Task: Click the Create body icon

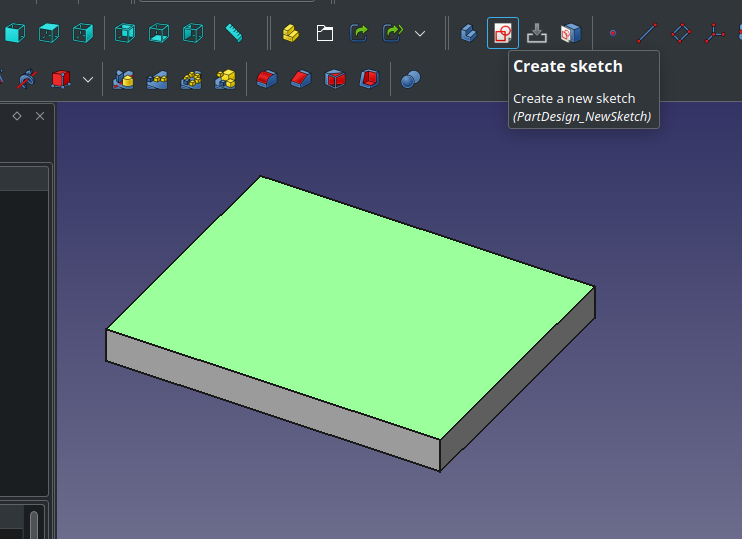Action: tap(468, 34)
